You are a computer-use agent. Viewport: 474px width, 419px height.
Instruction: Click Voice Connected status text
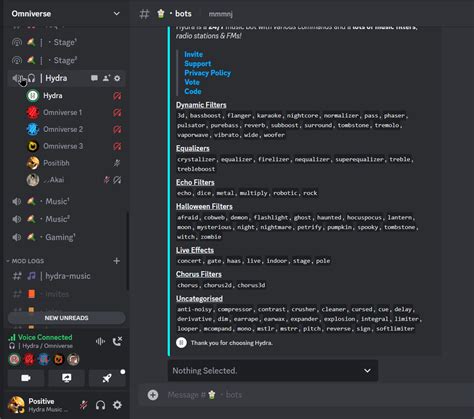pos(45,337)
